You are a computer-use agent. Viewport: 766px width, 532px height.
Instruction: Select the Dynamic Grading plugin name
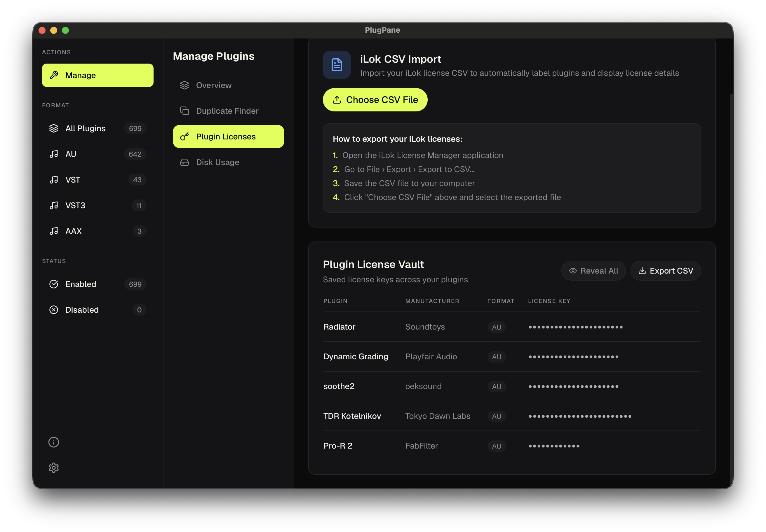(x=356, y=356)
